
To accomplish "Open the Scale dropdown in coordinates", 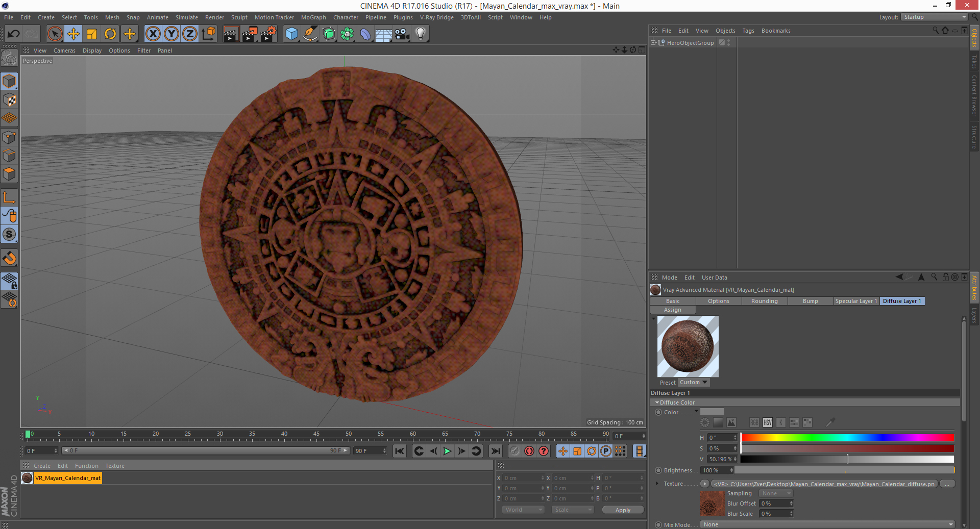I will click(x=573, y=510).
